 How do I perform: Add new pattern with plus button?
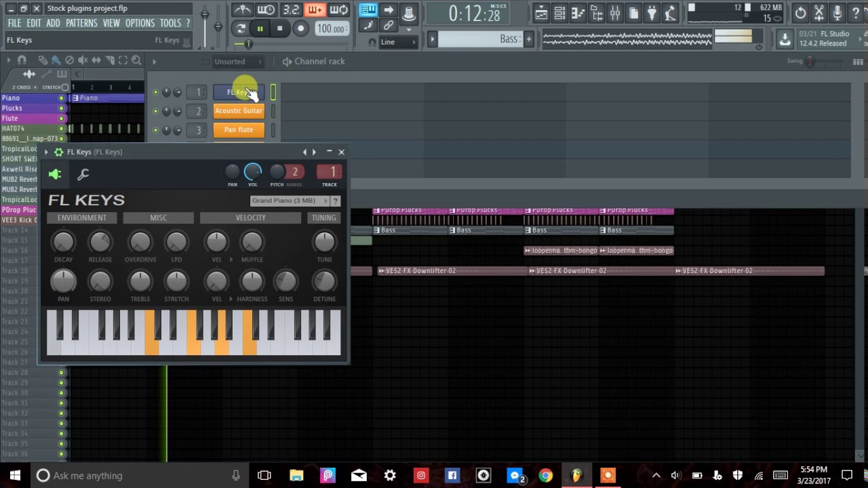[529, 39]
